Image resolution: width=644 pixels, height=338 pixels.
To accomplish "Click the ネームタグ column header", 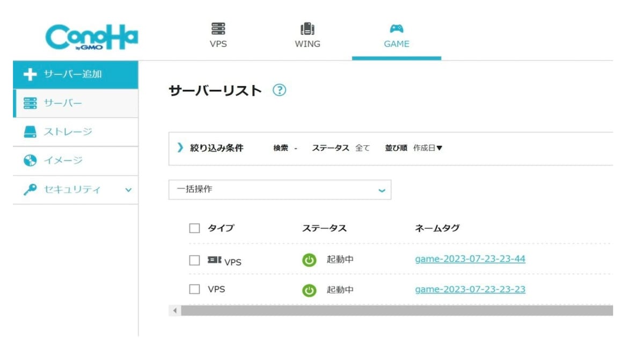I will pyautogui.click(x=437, y=228).
